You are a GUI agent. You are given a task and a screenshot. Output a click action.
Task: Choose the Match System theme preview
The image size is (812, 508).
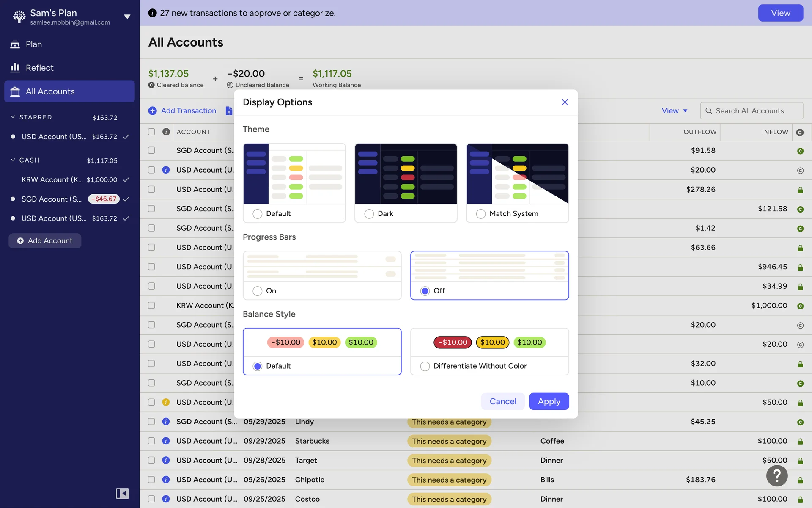517,174
